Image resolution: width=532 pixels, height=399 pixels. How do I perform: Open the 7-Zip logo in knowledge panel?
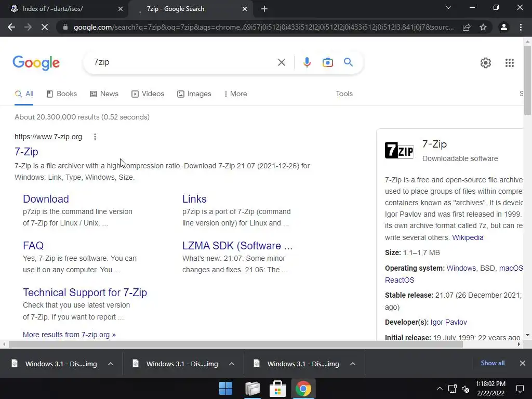tap(400, 150)
